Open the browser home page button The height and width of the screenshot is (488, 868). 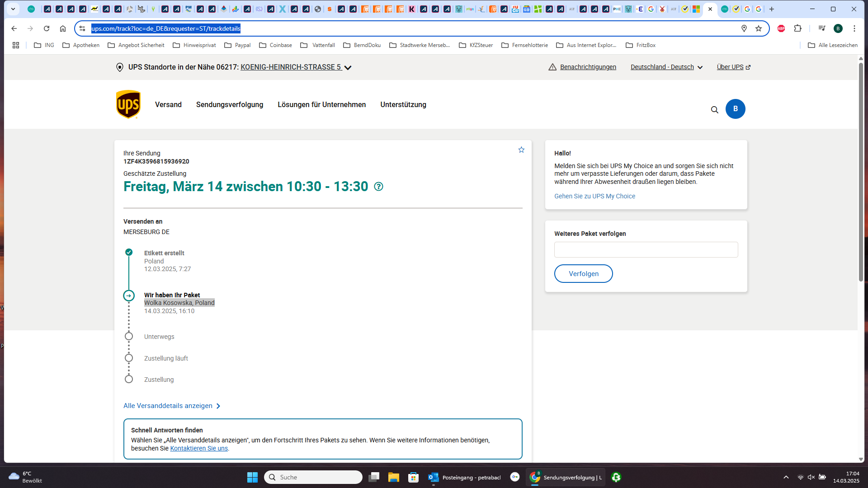pos(63,28)
